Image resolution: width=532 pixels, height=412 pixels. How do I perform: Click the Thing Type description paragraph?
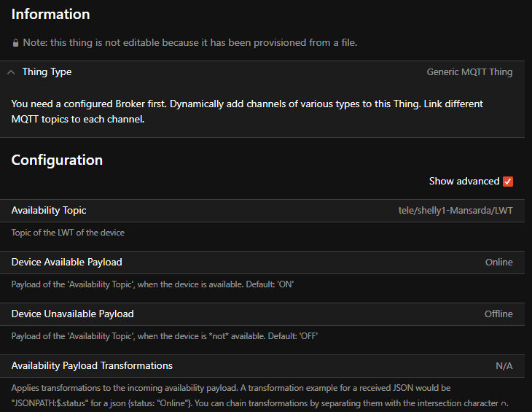pos(247,112)
